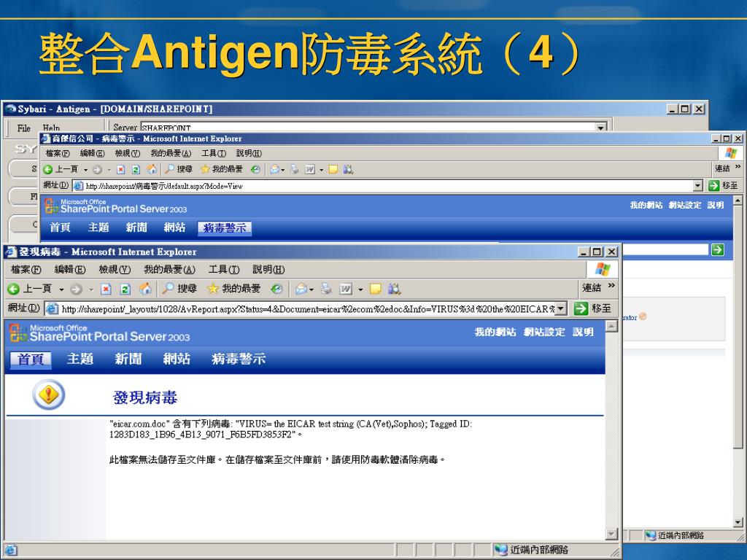Click scroll-down arrow in middle window scrollbar
Image resolution: width=747 pixels, height=560 pixels.
click(738, 522)
